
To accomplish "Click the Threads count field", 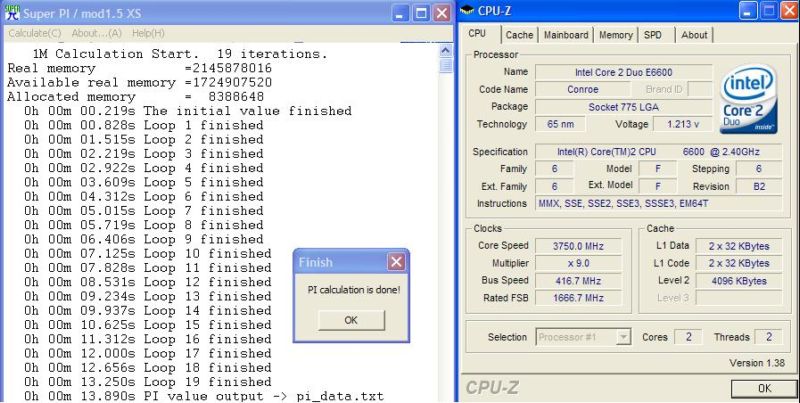I will point(768,337).
